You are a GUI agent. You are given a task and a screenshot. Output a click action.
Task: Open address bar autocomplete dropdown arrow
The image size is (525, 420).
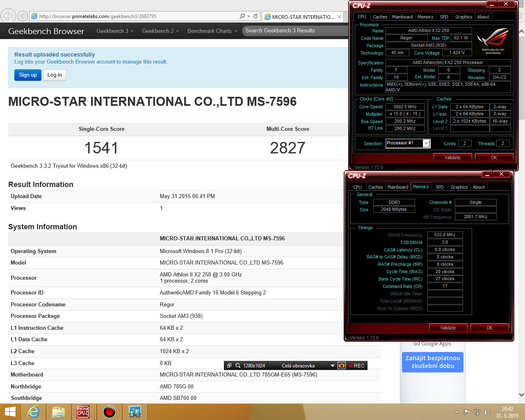point(249,16)
